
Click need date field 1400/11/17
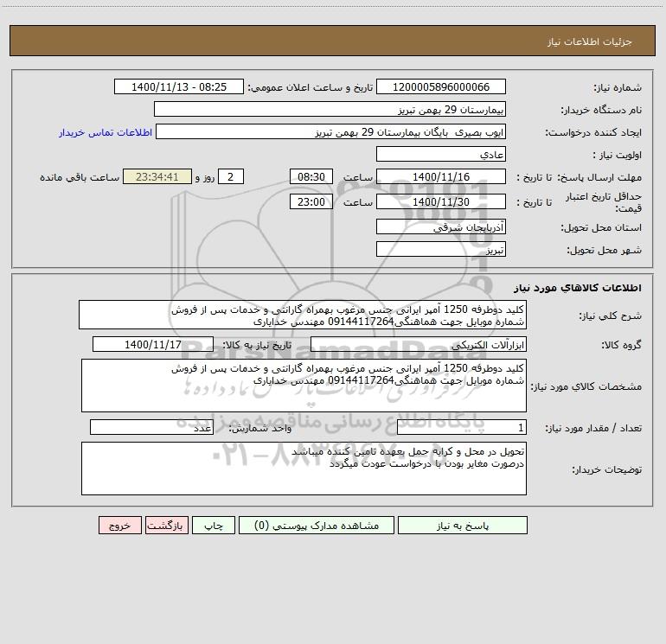(x=153, y=344)
